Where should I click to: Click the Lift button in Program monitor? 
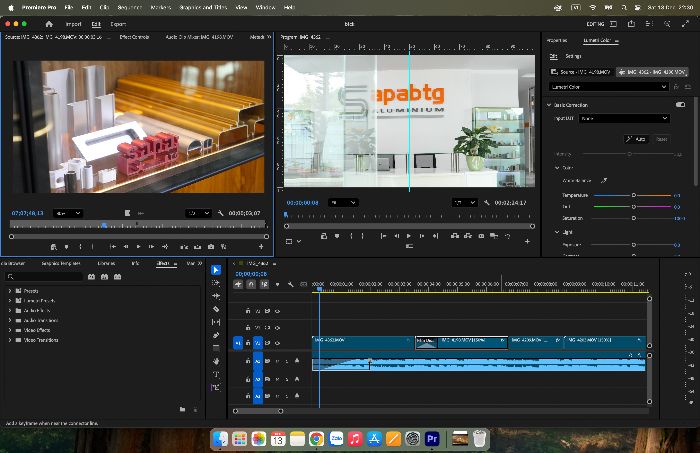click(x=454, y=236)
